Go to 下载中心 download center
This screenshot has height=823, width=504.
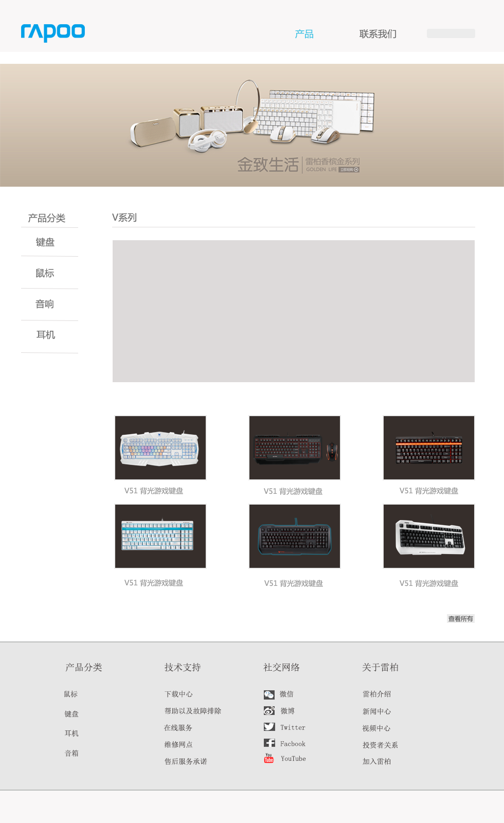pos(178,694)
